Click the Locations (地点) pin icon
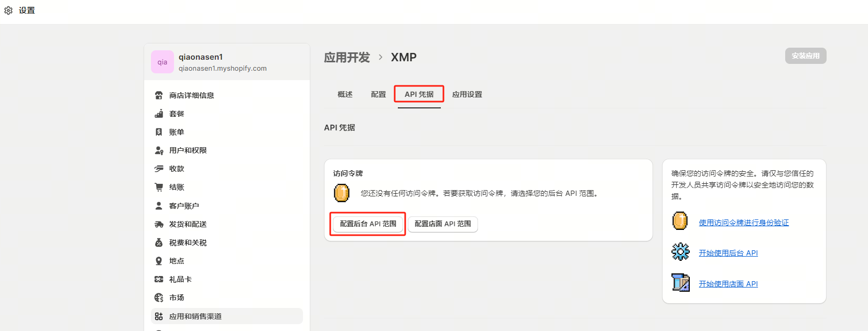The width and height of the screenshot is (868, 331). (x=159, y=261)
